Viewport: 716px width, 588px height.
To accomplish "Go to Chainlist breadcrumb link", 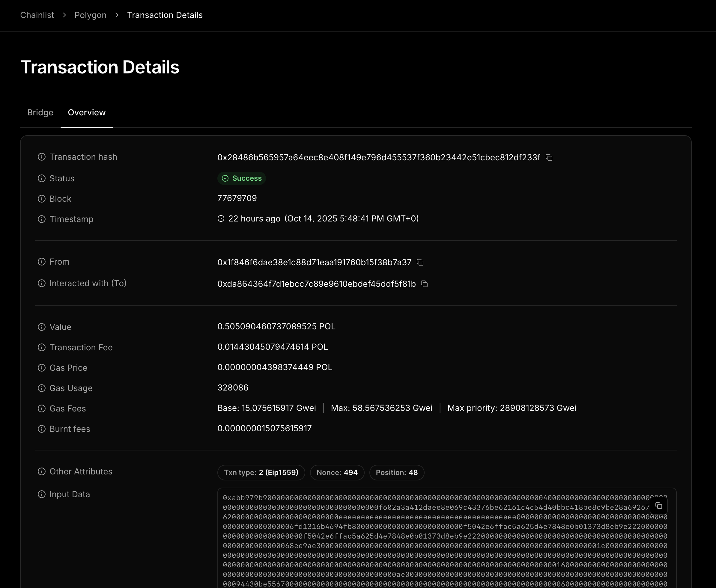I will (x=37, y=15).
